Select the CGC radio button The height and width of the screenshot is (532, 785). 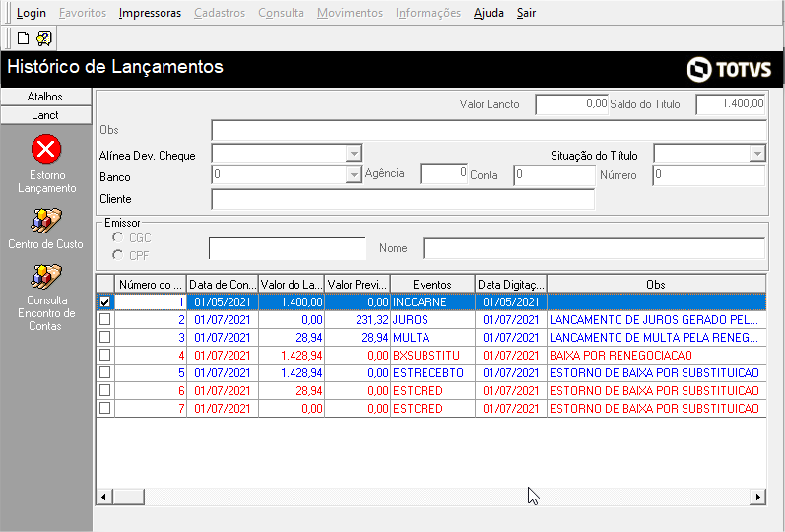pyautogui.click(x=117, y=237)
